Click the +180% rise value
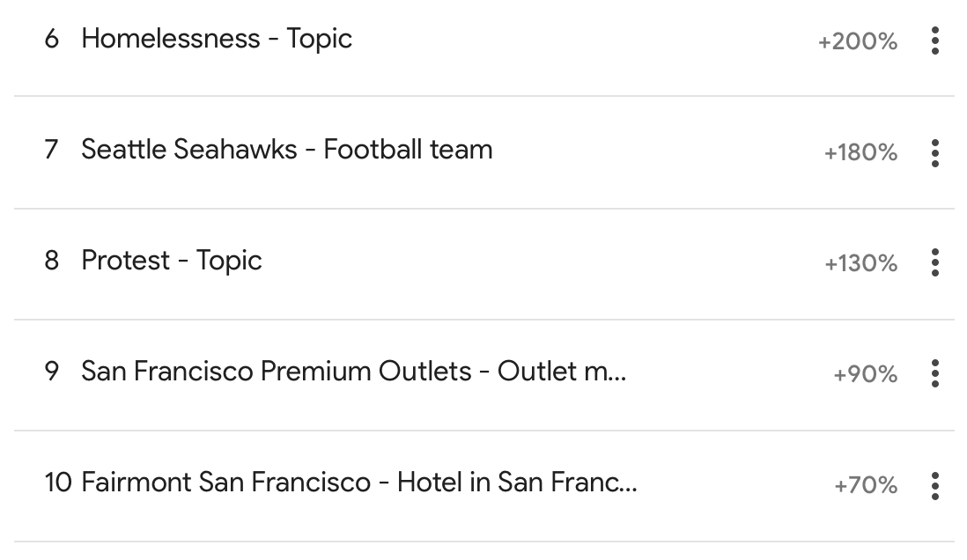Viewport: 967px width, 560px height. [860, 152]
